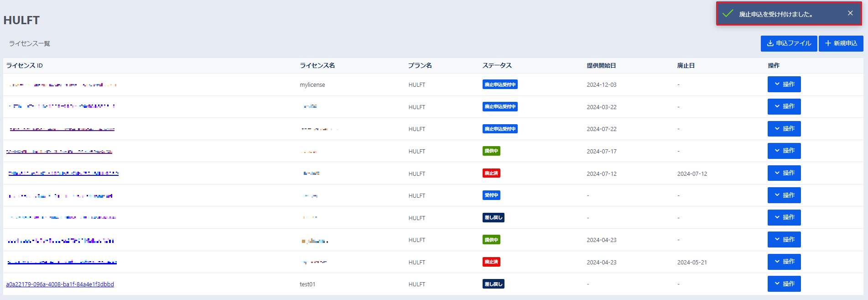The height and width of the screenshot is (300, 868).
Task: Open 操作 menu for license discontinued 2024-05-21
Action: click(x=784, y=262)
